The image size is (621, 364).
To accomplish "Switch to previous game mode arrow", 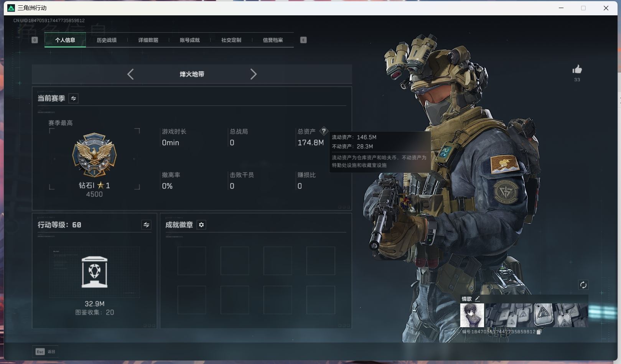I will coord(130,74).
